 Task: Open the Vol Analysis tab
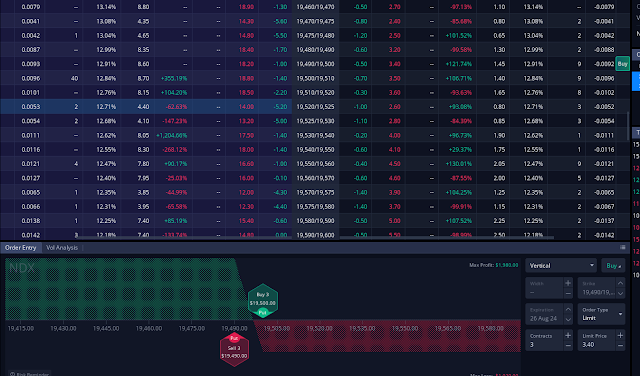click(x=62, y=247)
